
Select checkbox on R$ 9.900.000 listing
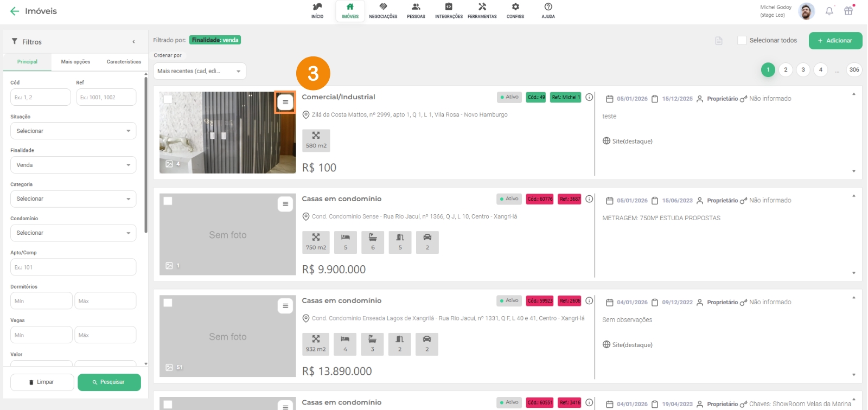tap(168, 201)
